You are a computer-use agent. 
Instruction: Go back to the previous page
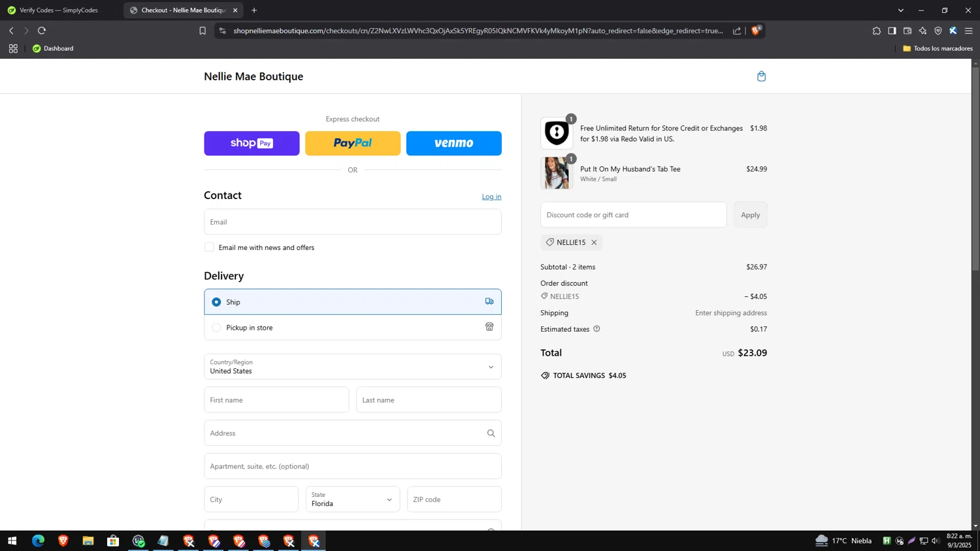(x=11, y=31)
